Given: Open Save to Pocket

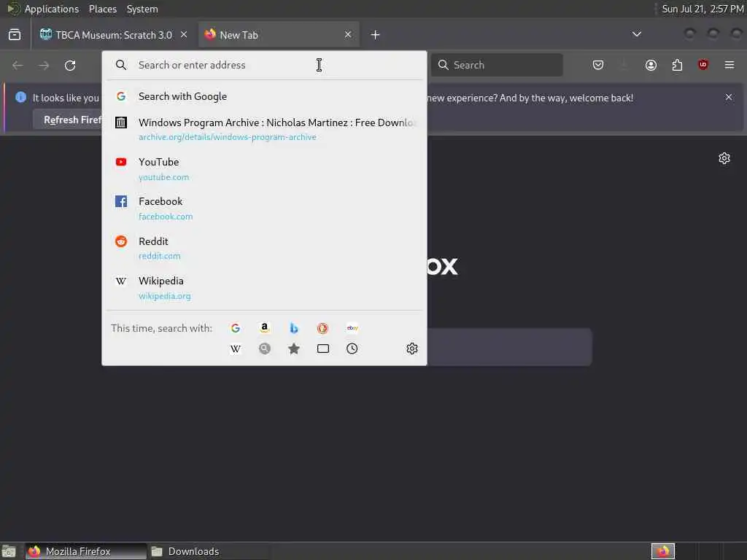Looking at the screenshot, I should click(598, 65).
